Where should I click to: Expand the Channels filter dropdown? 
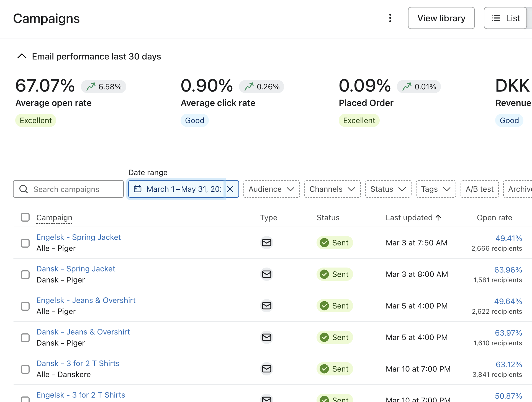332,189
